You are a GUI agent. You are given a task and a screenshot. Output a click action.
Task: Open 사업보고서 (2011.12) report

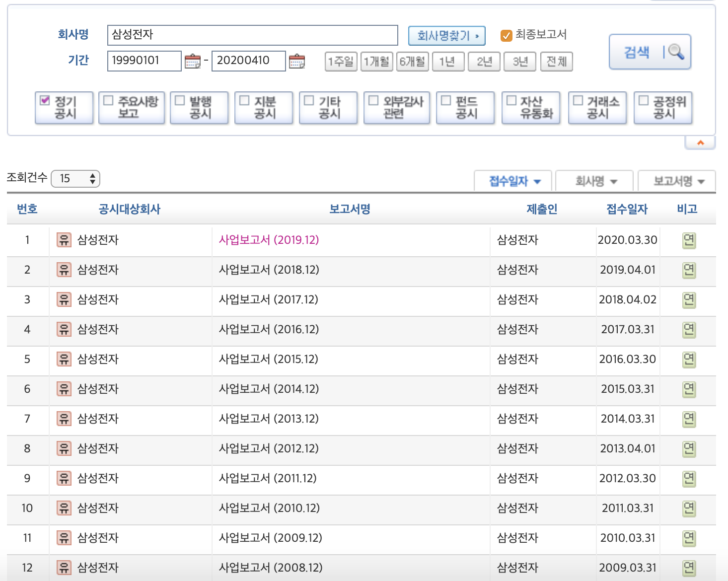[268, 478]
